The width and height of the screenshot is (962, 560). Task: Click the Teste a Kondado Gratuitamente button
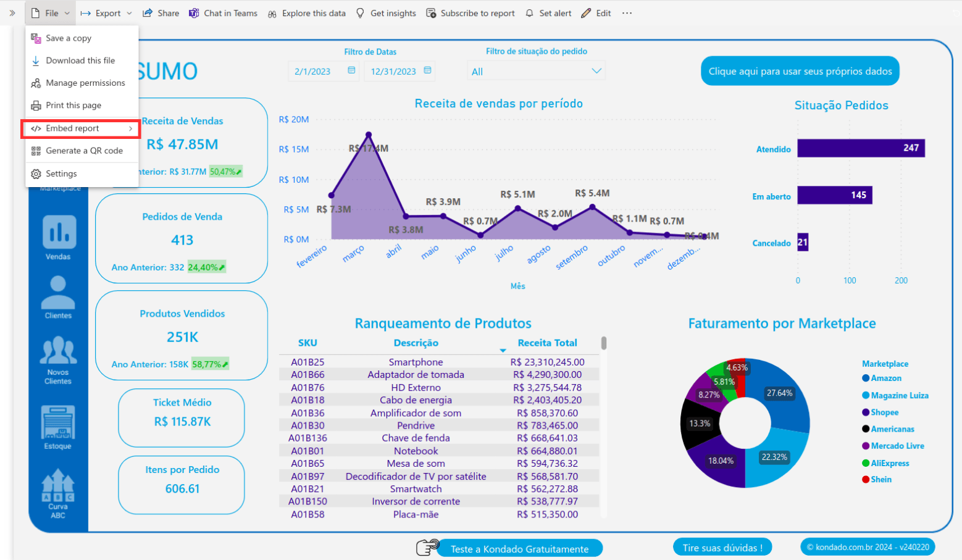click(x=519, y=548)
